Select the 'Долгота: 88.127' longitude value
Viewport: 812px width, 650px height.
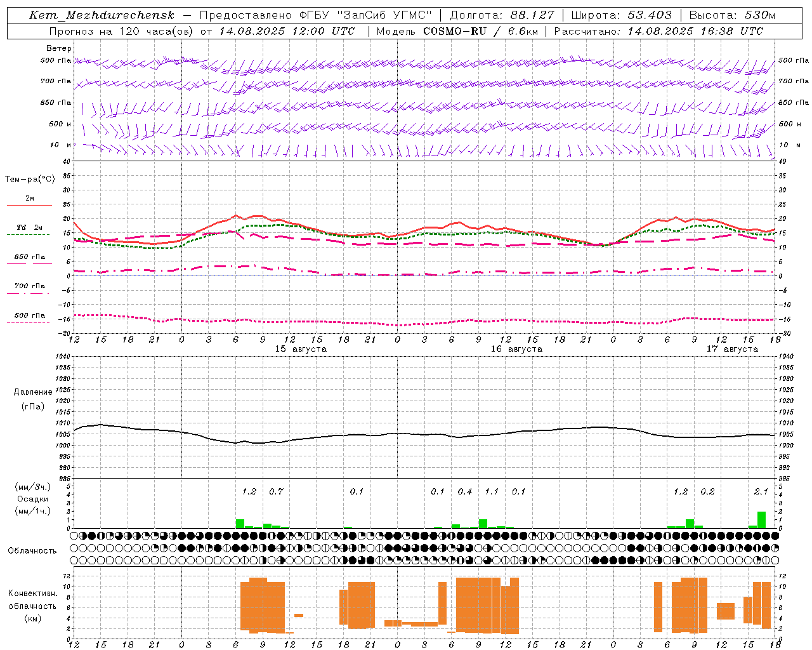click(502, 15)
